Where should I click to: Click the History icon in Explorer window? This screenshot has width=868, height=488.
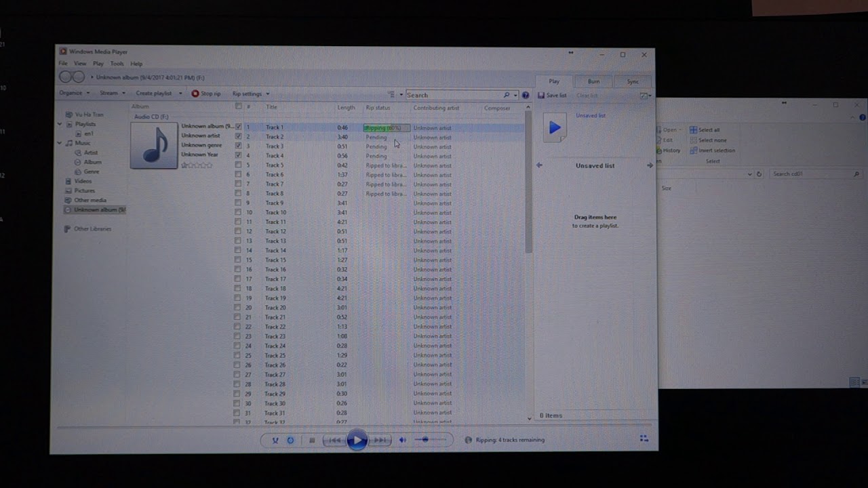[x=658, y=150]
